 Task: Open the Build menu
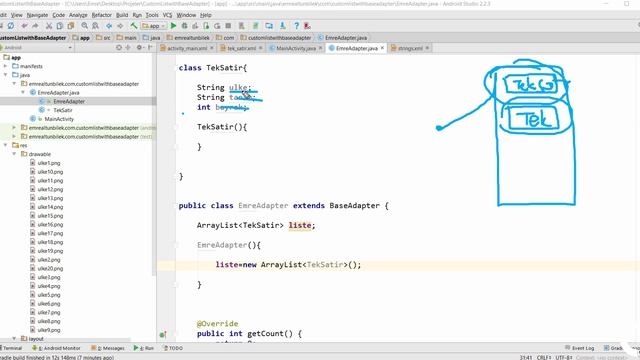[122, 15]
